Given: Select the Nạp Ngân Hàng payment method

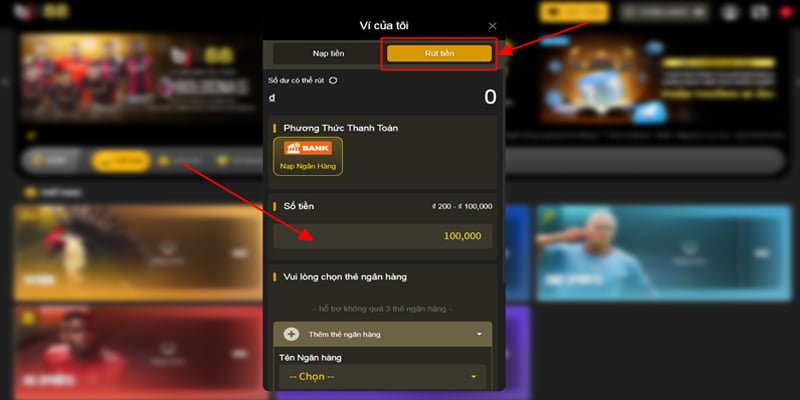Looking at the screenshot, I should tap(308, 156).
